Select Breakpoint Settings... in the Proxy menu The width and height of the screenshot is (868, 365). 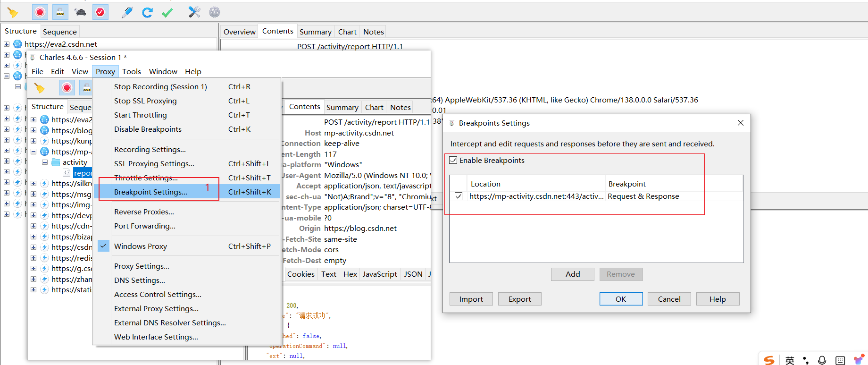click(186, 192)
